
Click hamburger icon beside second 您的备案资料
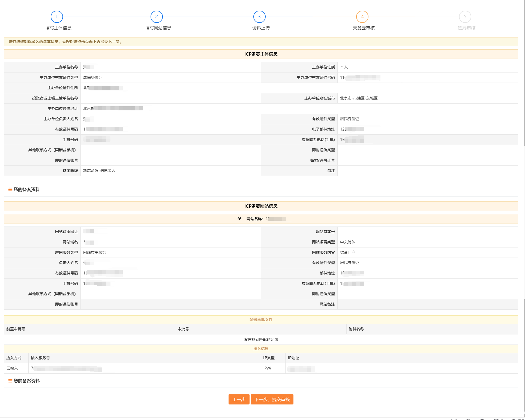pyautogui.click(x=10, y=381)
